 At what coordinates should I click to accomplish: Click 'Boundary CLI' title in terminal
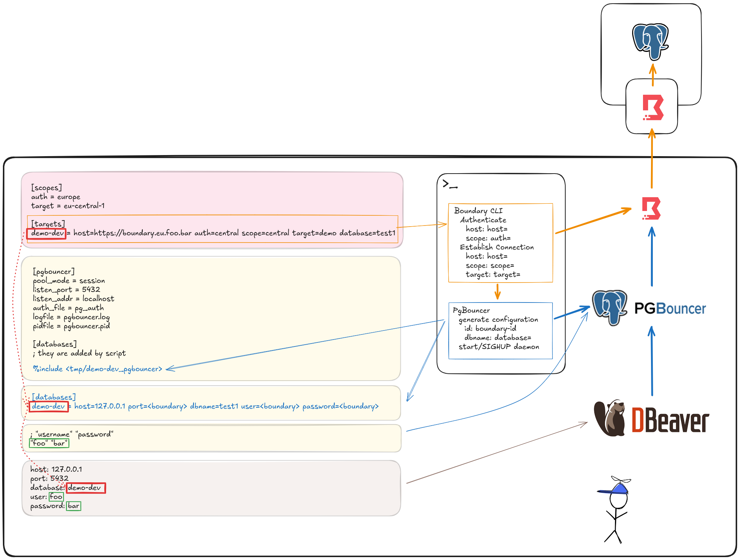[478, 211]
